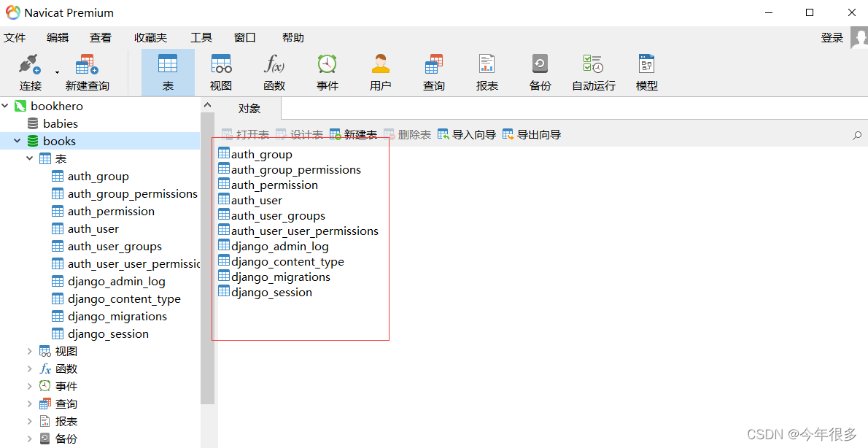Click auth_user table icon in object list
This screenshot has height=448, width=868.
point(224,198)
